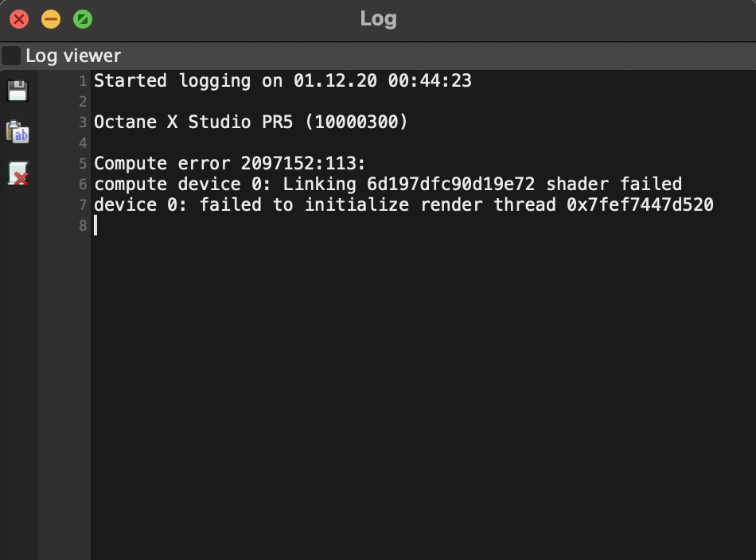Zoom the Log window with the green button
The width and height of the screenshot is (756, 560).
coord(83,19)
